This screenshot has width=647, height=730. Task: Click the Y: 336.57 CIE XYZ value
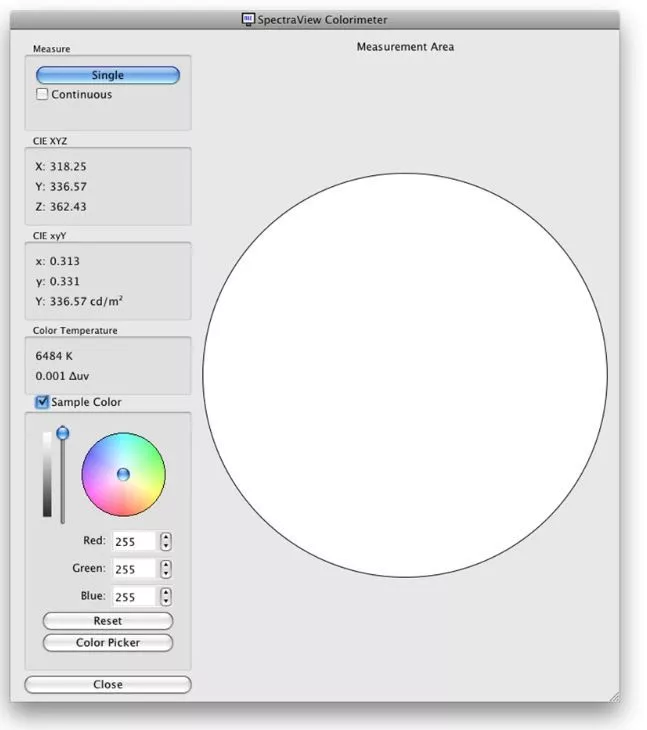click(x=61, y=186)
